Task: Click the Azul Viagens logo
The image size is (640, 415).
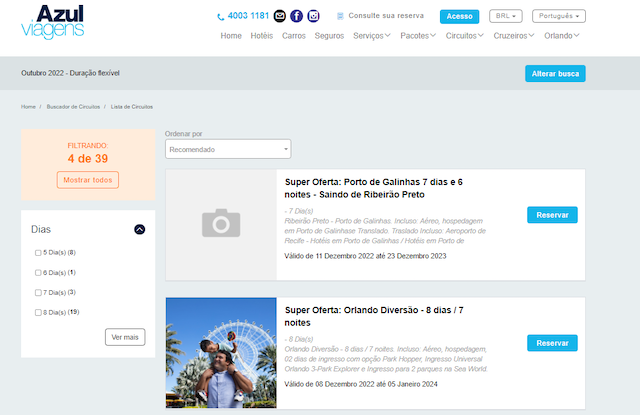Action: [x=53, y=22]
